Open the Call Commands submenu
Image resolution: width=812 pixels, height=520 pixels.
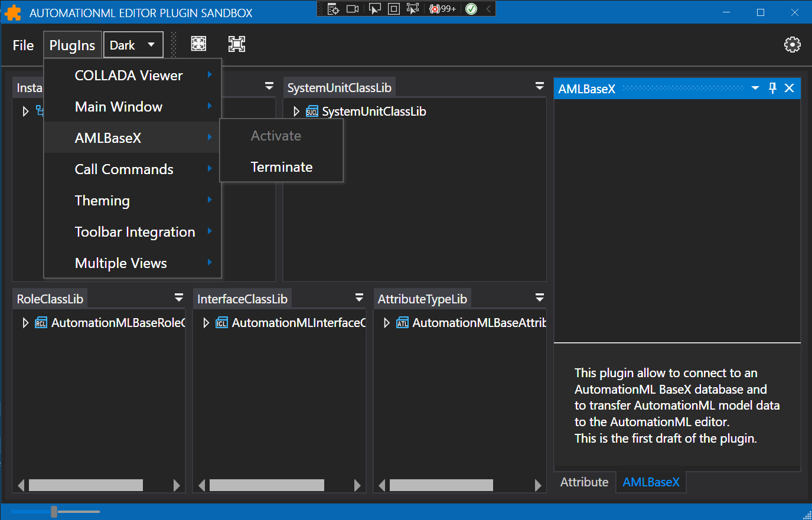[x=132, y=169]
